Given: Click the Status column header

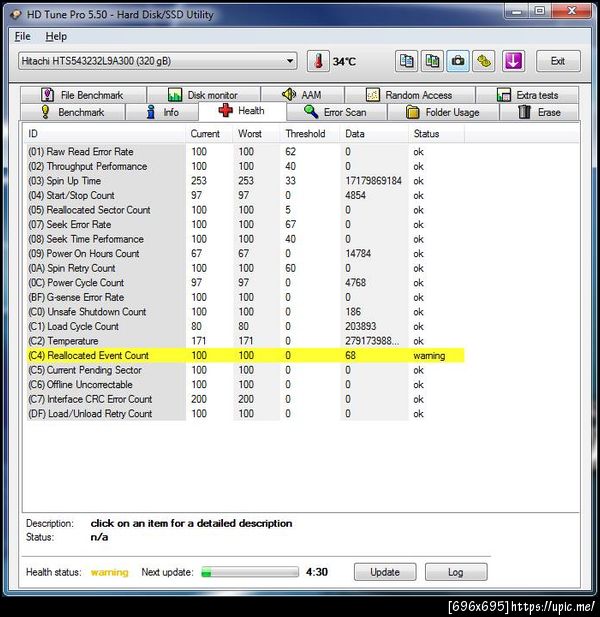Looking at the screenshot, I should (436, 134).
